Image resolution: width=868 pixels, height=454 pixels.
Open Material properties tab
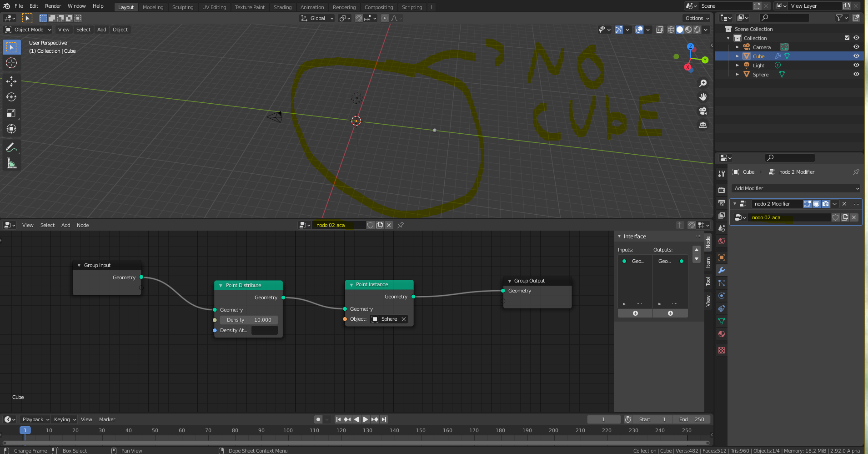click(722, 334)
